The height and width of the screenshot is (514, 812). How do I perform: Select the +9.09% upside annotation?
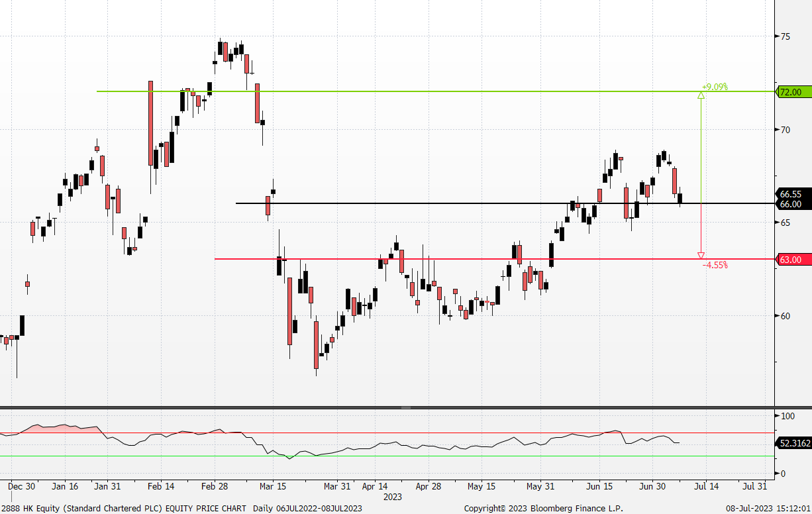tap(715, 87)
